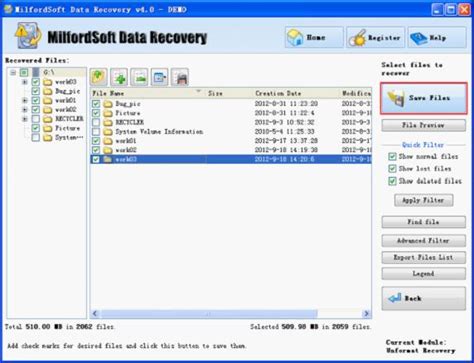The image size is (474, 363).
Task: Click the app icon in title bar
Action: click(8, 9)
